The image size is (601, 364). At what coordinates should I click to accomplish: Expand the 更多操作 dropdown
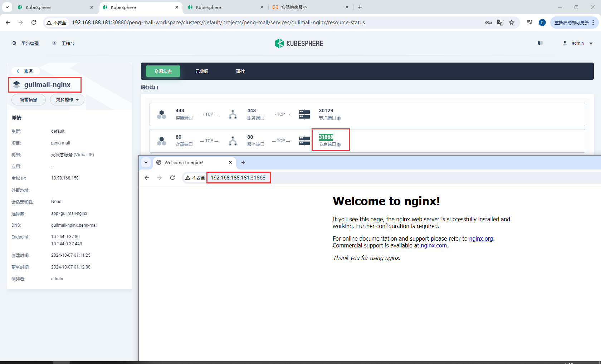point(67,100)
